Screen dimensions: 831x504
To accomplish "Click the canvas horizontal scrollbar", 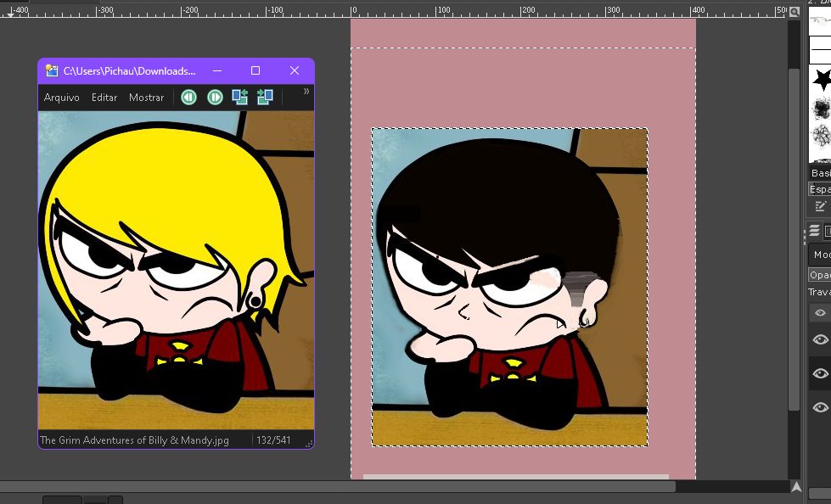I will [x=338, y=486].
